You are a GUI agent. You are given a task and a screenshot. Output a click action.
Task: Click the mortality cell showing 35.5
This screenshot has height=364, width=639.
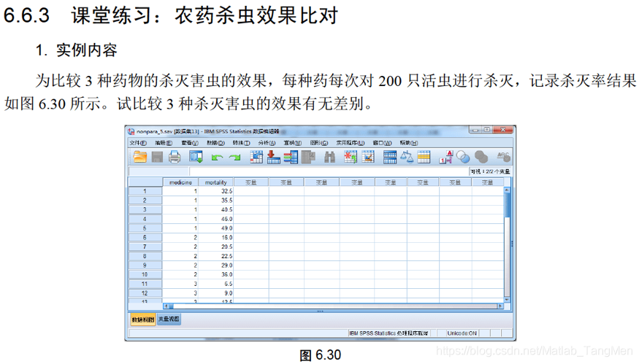[215, 201]
